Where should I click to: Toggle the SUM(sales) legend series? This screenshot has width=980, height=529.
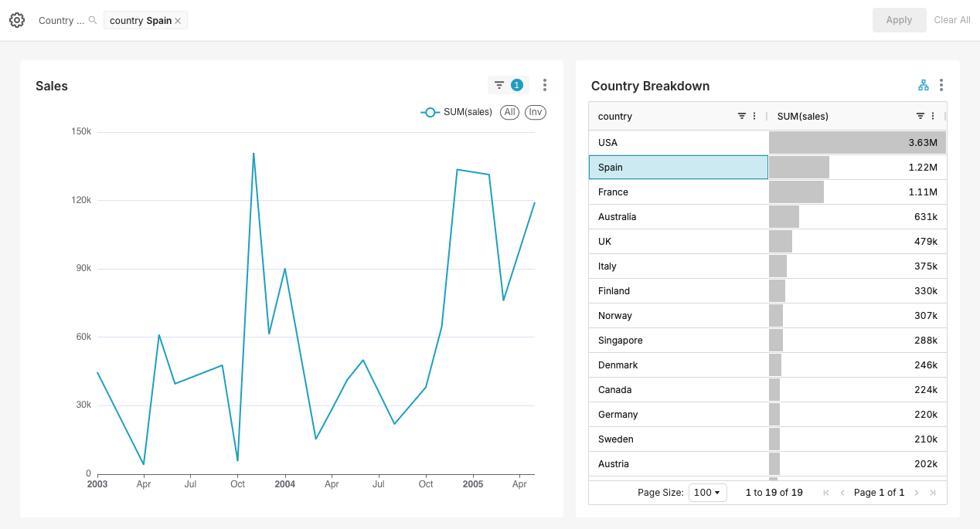457,112
